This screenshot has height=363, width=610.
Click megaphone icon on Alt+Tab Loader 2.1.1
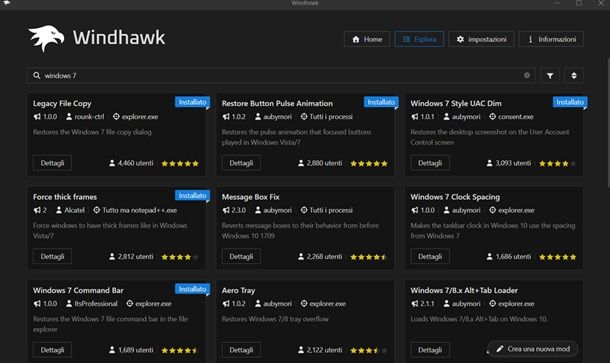pos(415,303)
